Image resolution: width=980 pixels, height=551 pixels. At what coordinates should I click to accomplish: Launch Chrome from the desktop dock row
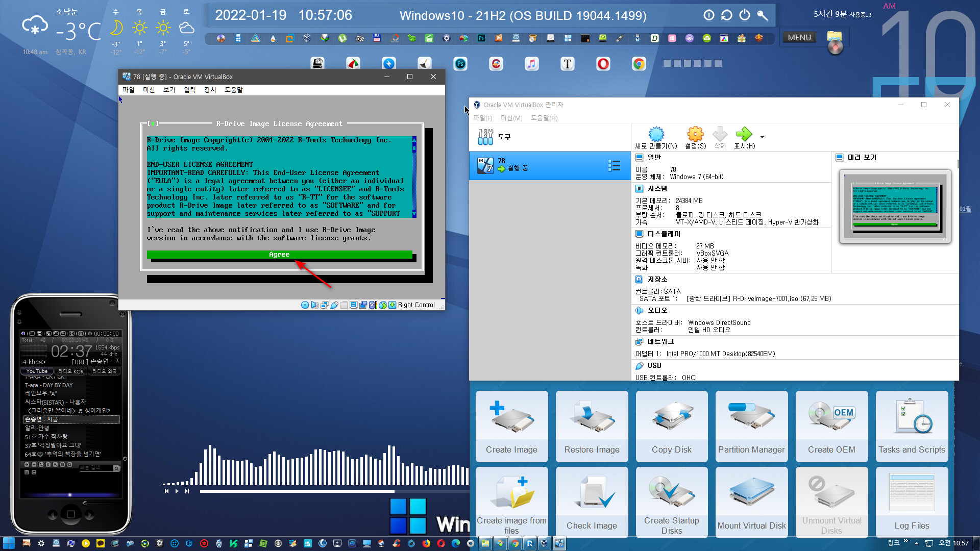click(639, 64)
